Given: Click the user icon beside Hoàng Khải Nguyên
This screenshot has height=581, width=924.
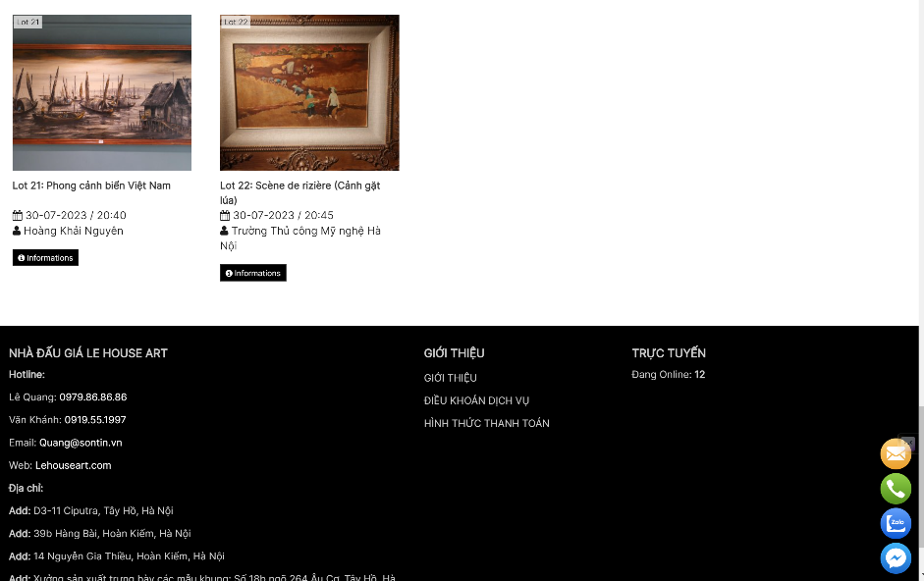Looking at the screenshot, I should [17, 231].
